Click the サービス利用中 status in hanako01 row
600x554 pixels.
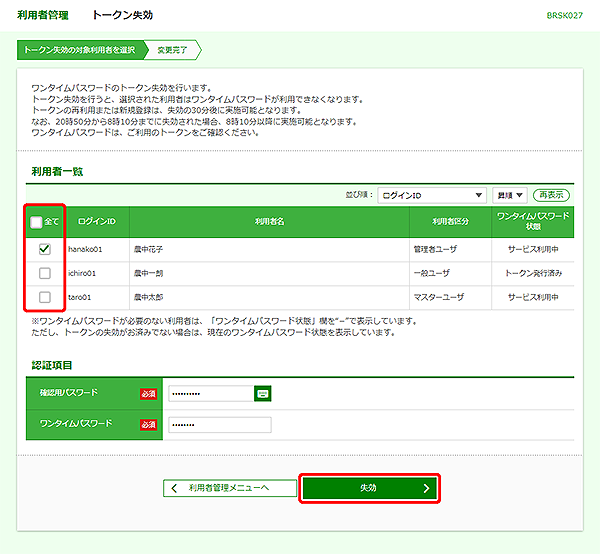pos(533,249)
